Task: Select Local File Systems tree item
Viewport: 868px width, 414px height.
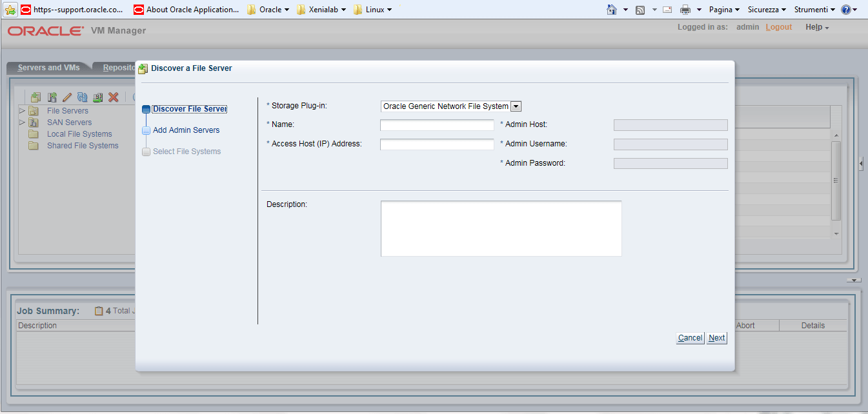Action: click(x=79, y=134)
